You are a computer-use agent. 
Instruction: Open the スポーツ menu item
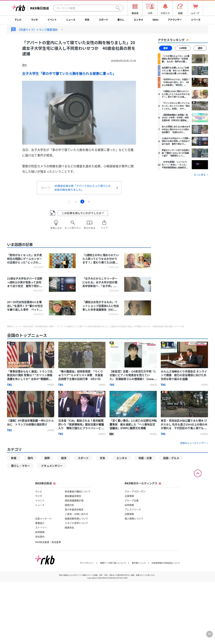(103, 20)
